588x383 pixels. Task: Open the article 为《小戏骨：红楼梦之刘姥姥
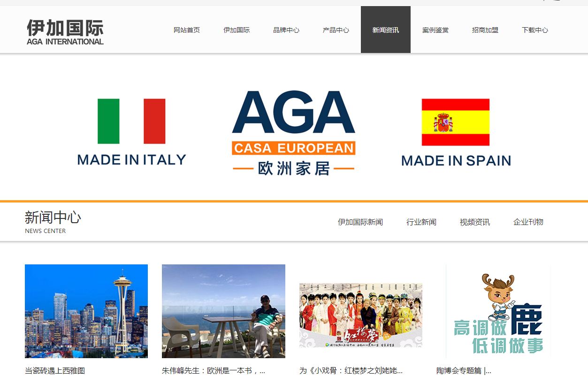pyautogui.click(x=351, y=371)
